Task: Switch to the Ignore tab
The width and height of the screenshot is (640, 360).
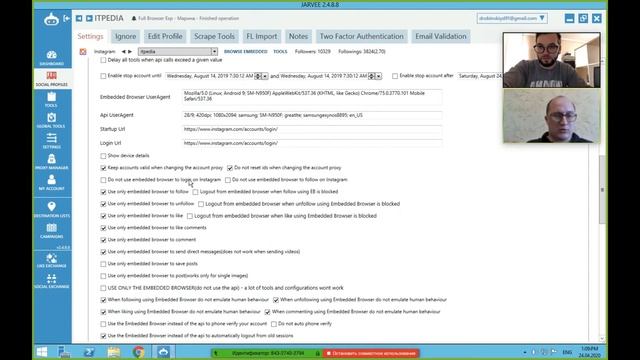Action: [x=125, y=36]
